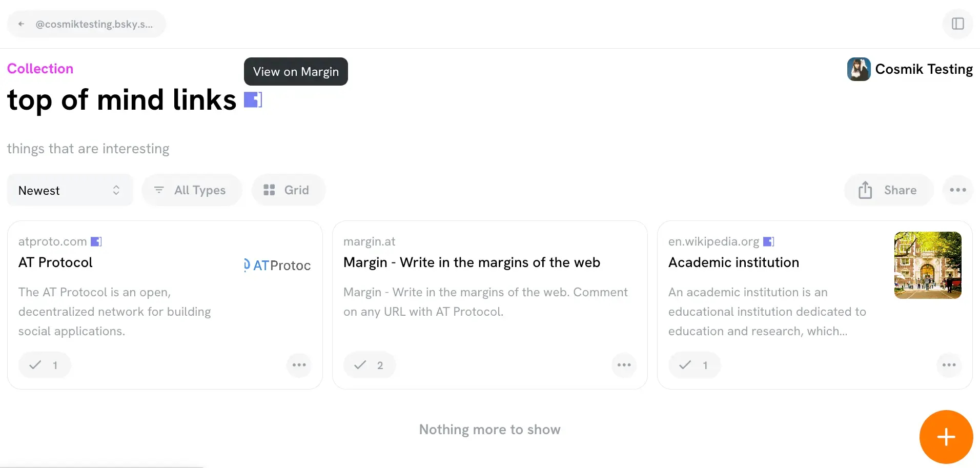This screenshot has width=980, height=468.
Task: Click Margin icon next to en.wikipedia.org
Action: point(768,241)
